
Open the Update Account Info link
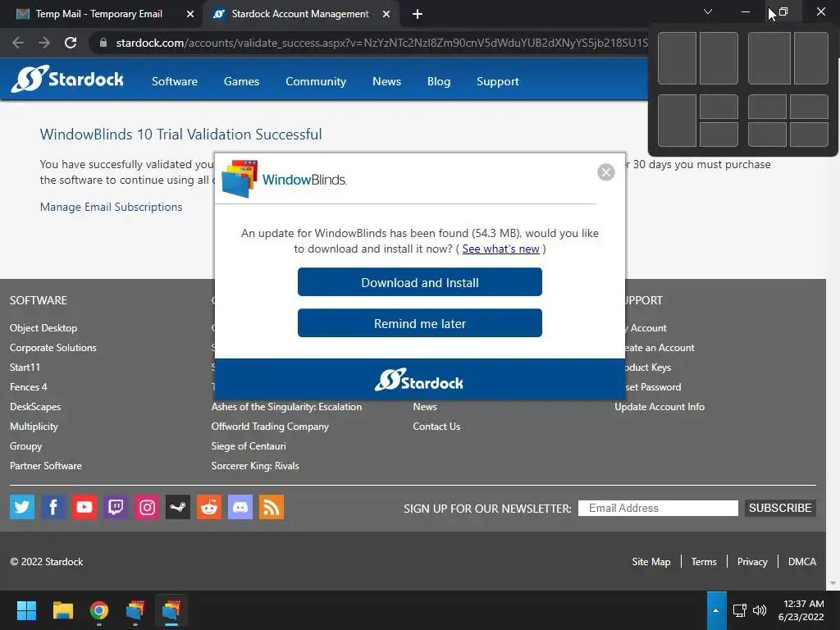[x=660, y=407]
